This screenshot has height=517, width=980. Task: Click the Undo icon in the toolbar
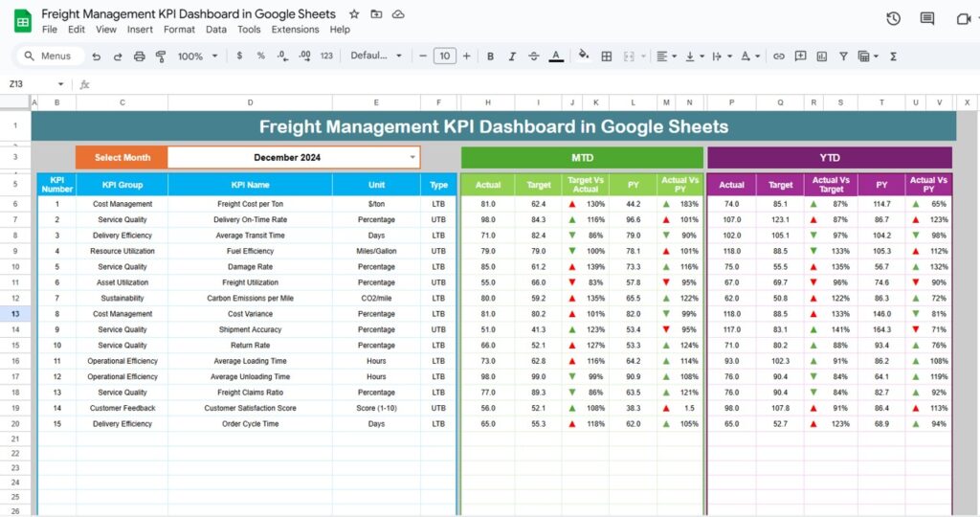click(x=97, y=56)
